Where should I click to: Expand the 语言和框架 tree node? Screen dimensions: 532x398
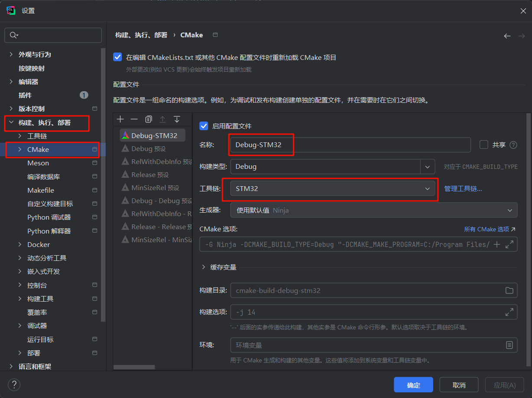(11, 367)
